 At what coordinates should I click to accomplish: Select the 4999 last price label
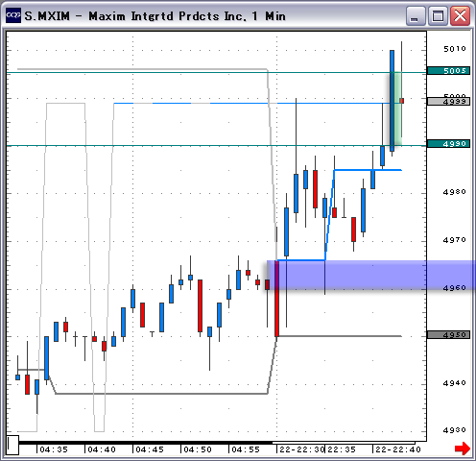[448, 102]
